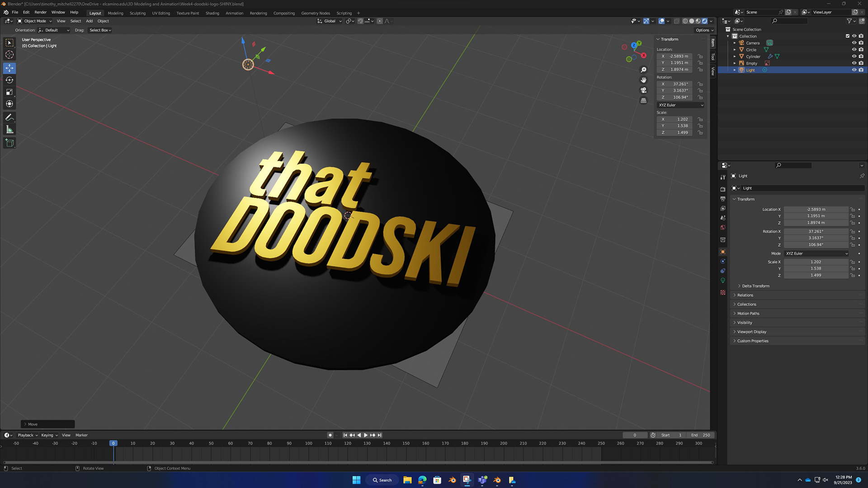Play the animation forward

366,435
